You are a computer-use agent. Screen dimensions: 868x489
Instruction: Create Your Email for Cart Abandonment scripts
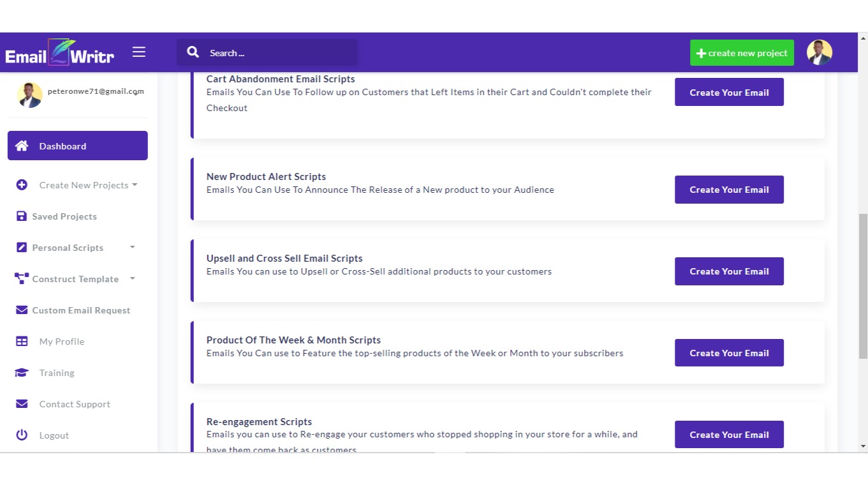[x=729, y=93]
